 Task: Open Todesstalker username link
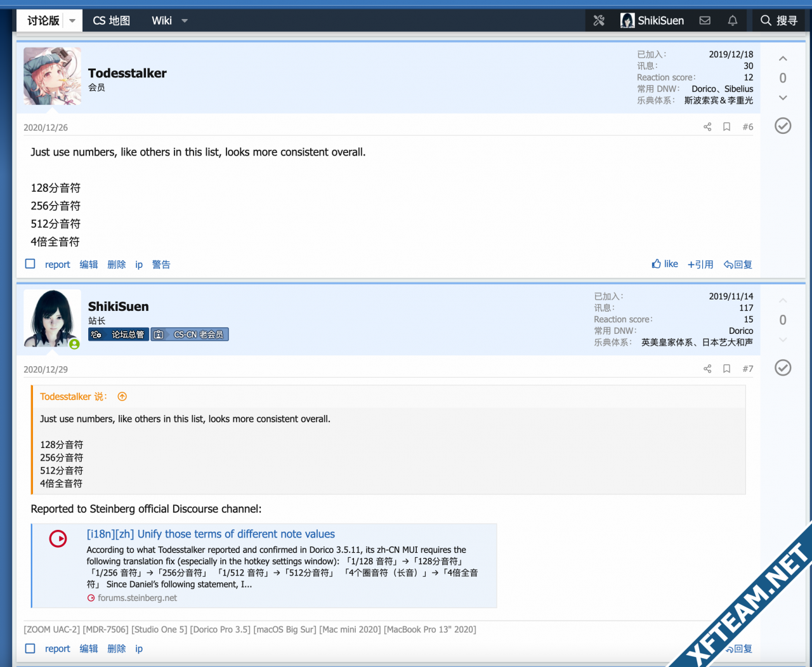point(128,73)
